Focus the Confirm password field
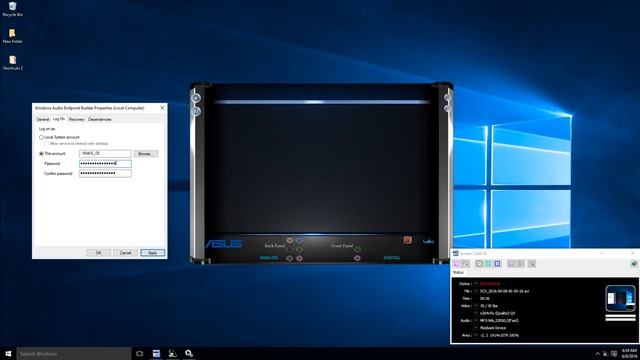Image resolution: width=640 pixels, height=360 pixels. pyautogui.click(x=105, y=173)
